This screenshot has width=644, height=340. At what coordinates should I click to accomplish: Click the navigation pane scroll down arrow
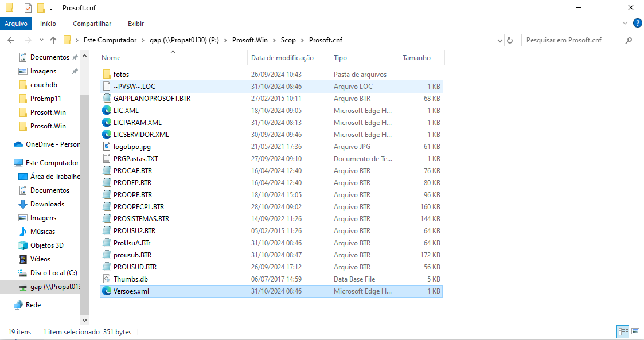point(85,321)
